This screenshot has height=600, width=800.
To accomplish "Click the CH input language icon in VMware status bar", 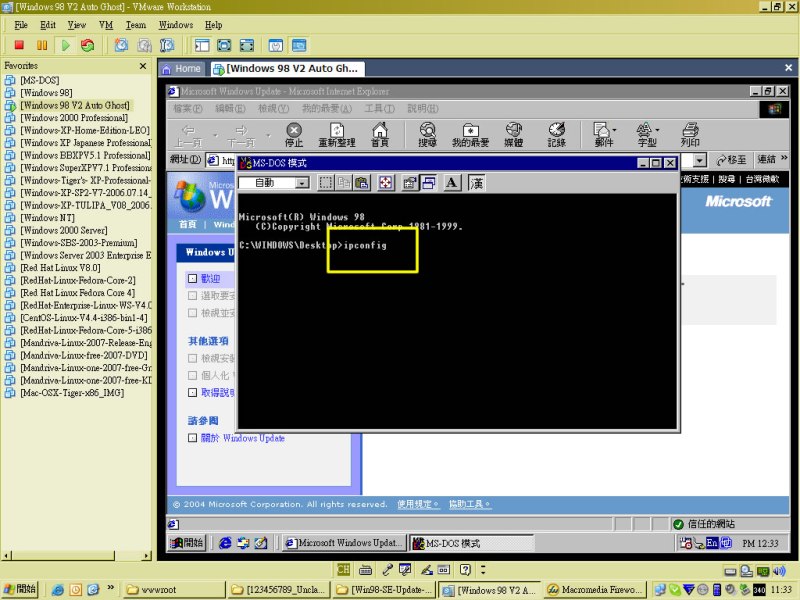I will (x=343, y=569).
